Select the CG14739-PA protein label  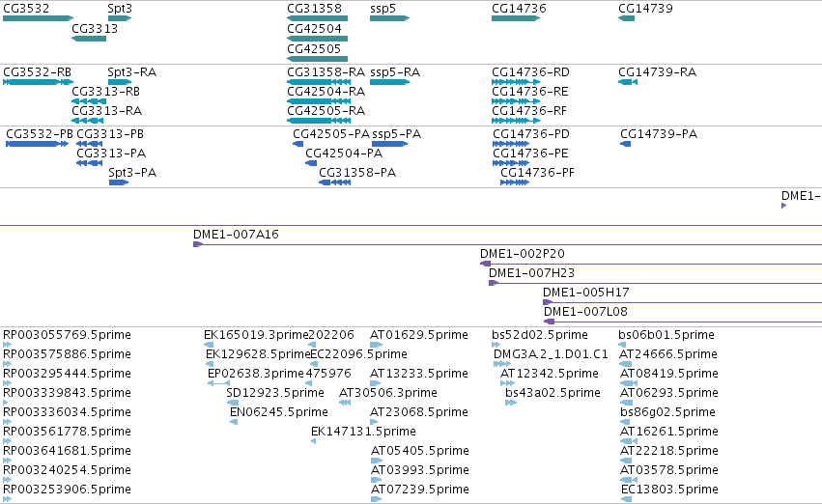[x=659, y=134]
